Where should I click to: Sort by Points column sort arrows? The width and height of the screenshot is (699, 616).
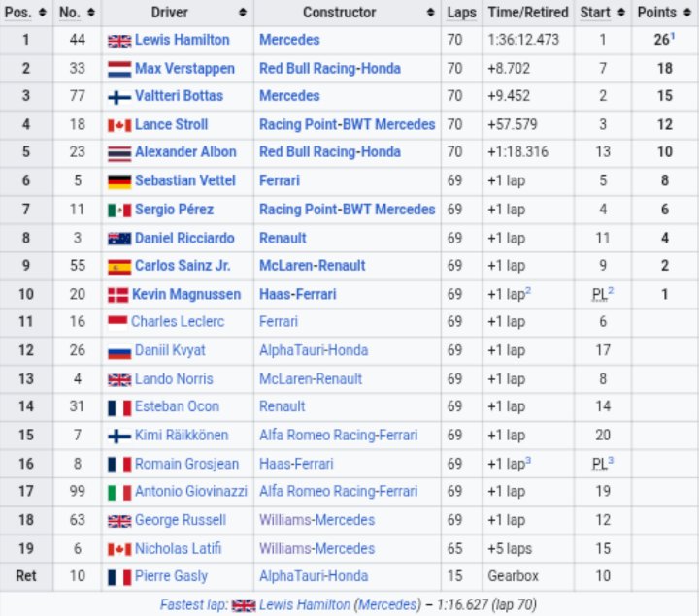pos(687,13)
